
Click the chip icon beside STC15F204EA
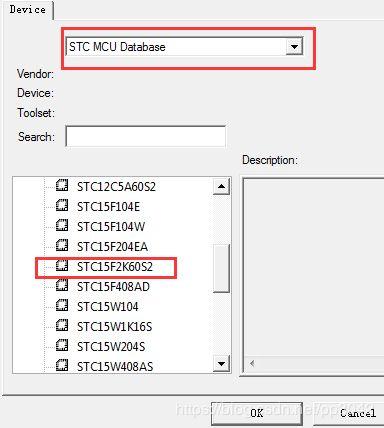62,245
